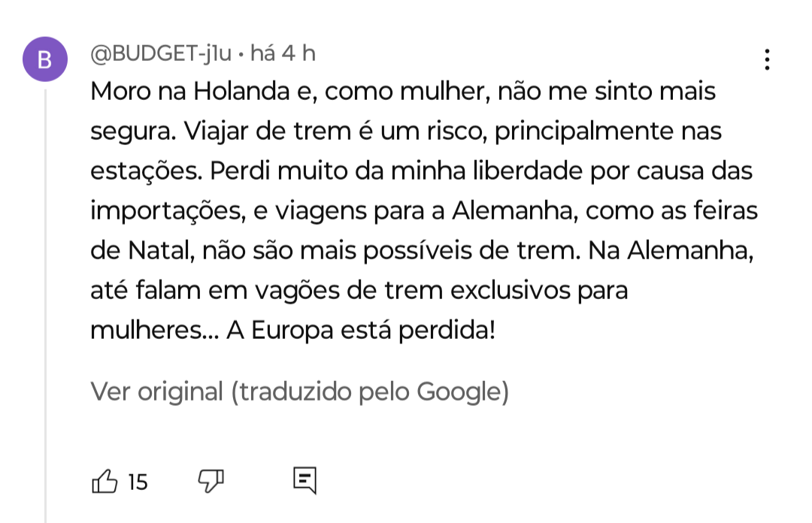Click the "(traduzido pelo Google)" label

[x=370, y=391]
